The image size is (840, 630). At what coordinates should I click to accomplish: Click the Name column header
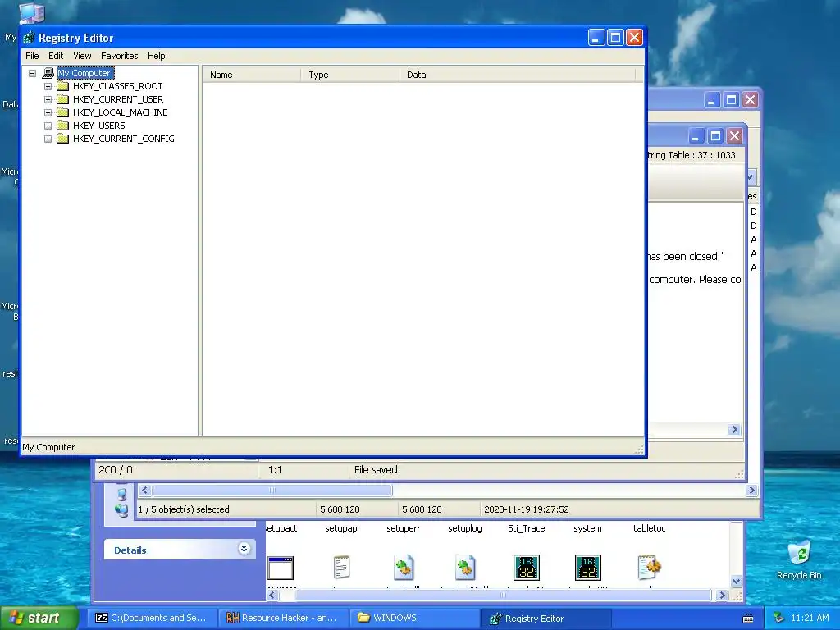[x=252, y=75]
